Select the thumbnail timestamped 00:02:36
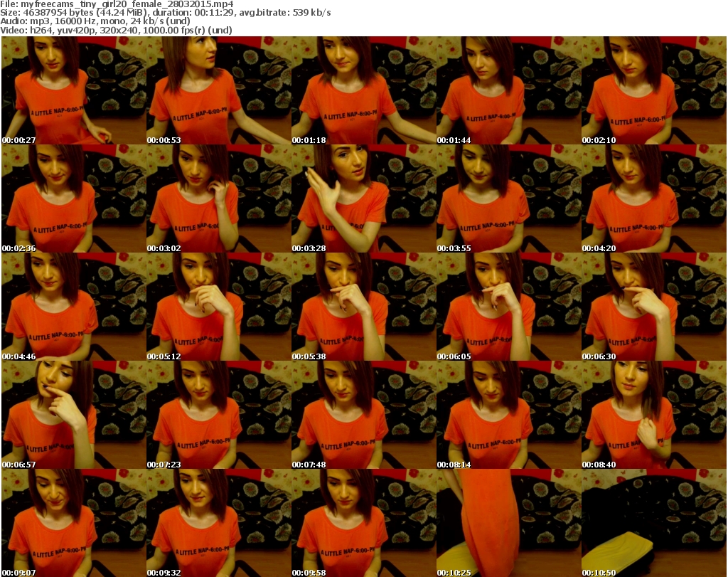Screen dimensions: 728x577 tap(74, 198)
